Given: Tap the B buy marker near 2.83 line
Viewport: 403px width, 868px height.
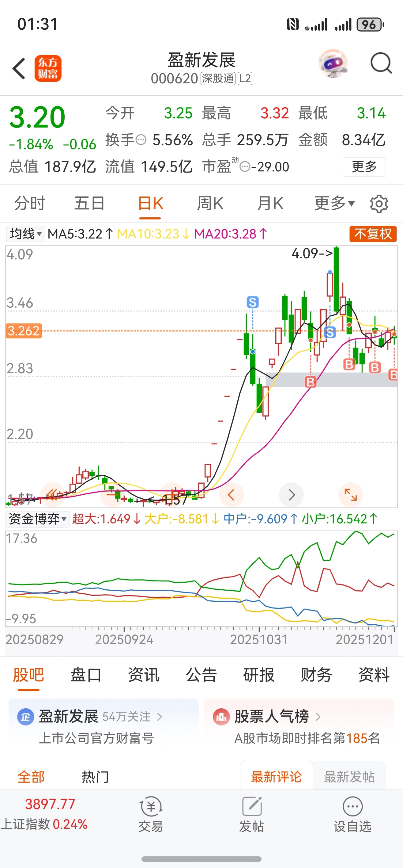Looking at the screenshot, I should pos(311,382).
